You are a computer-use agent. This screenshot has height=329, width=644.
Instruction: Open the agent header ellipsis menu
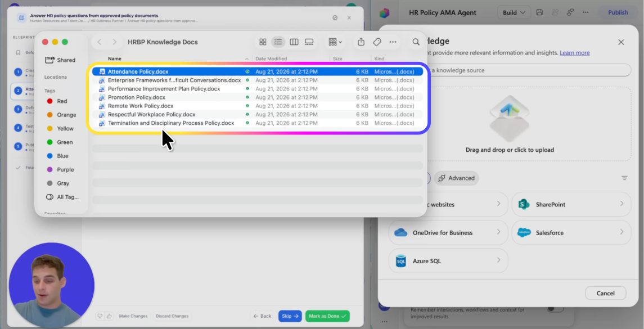pos(586,13)
